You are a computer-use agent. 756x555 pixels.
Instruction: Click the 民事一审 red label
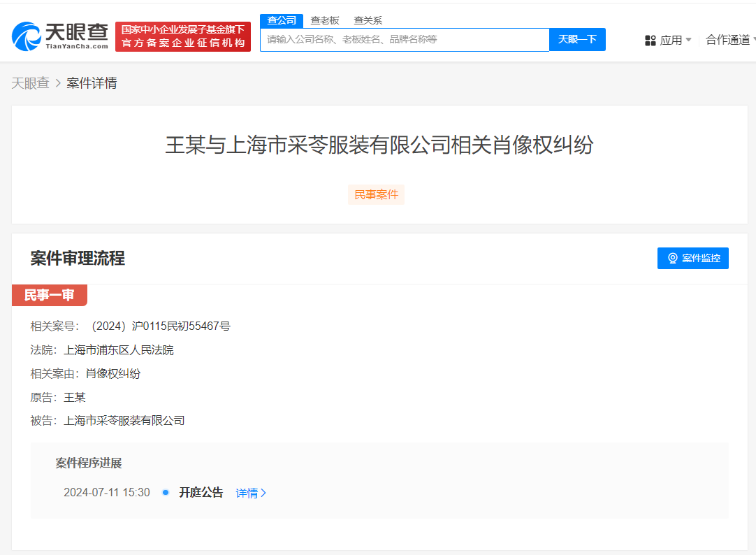pyautogui.click(x=49, y=295)
